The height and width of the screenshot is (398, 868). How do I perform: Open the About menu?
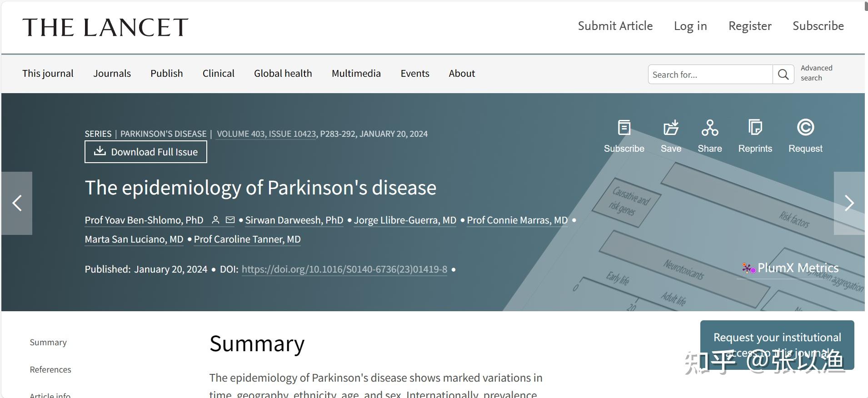coord(462,73)
